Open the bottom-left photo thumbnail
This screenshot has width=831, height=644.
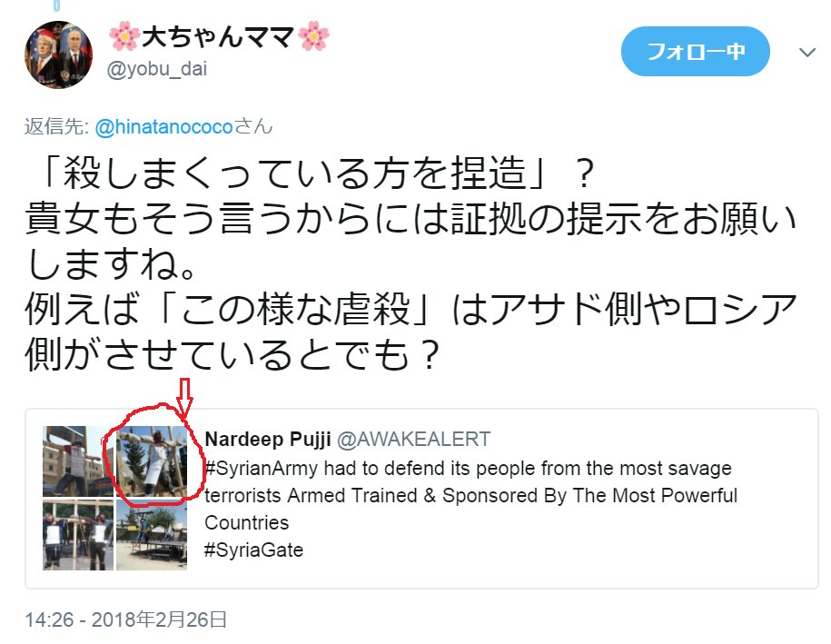point(78,535)
